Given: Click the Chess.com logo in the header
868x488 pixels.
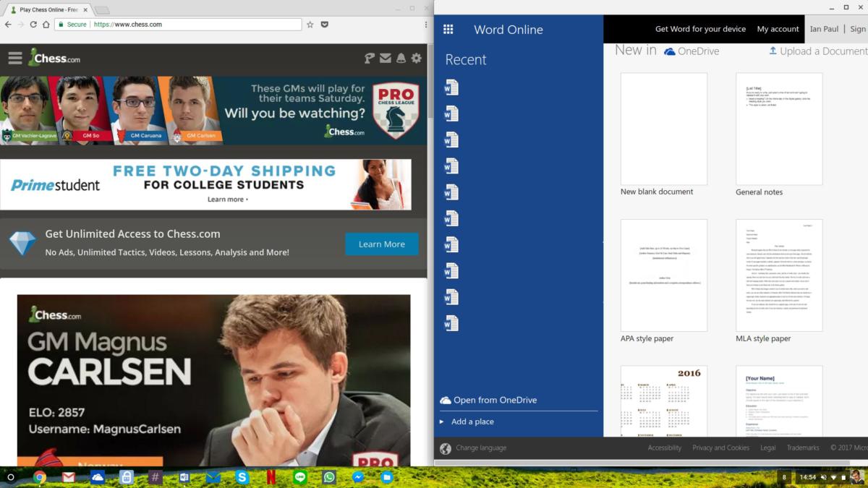Looking at the screenshot, I should tap(54, 57).
